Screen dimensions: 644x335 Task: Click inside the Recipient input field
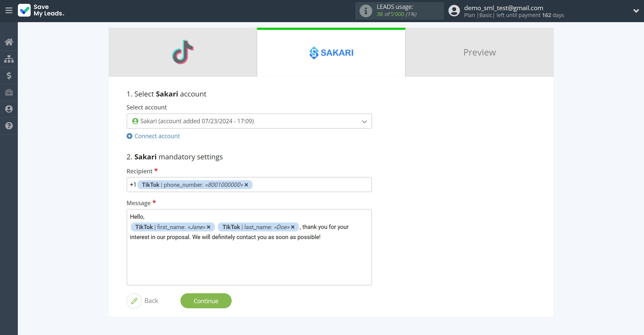tap(249, 185)
